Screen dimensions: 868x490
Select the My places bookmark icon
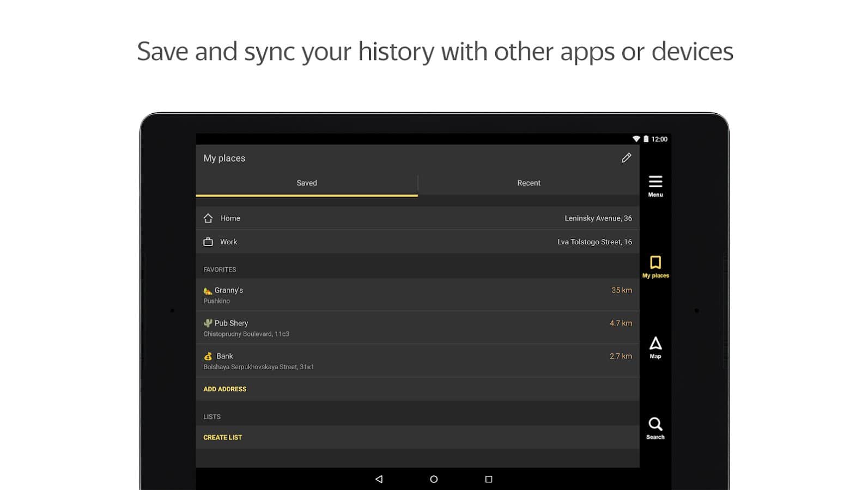(x=655, y=266)
